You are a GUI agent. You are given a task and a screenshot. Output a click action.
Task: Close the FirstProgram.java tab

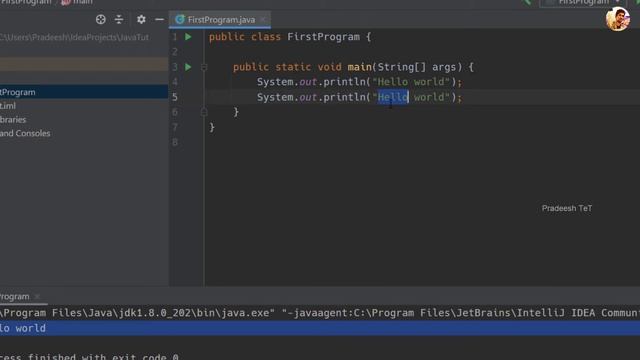coord(263,20)
